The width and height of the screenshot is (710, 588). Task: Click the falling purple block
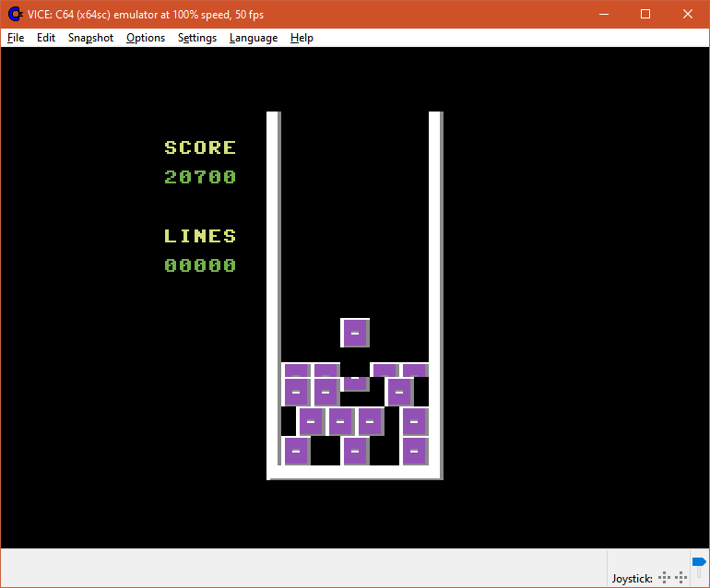[x=355, y=333]
